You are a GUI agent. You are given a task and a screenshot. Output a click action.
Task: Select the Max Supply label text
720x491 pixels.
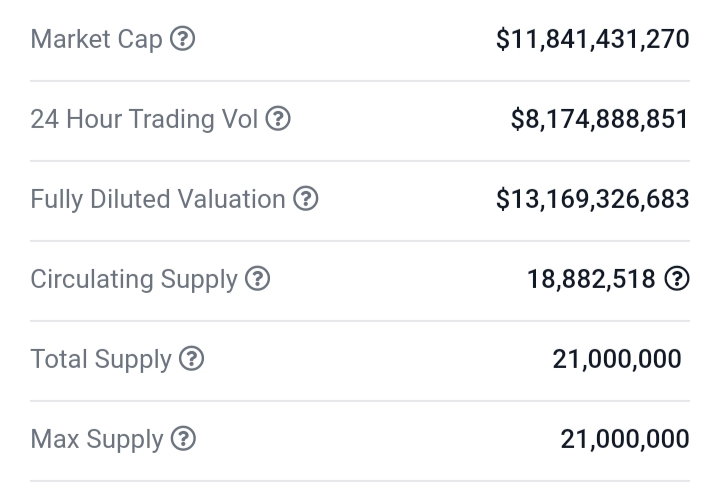pos(97,440)
